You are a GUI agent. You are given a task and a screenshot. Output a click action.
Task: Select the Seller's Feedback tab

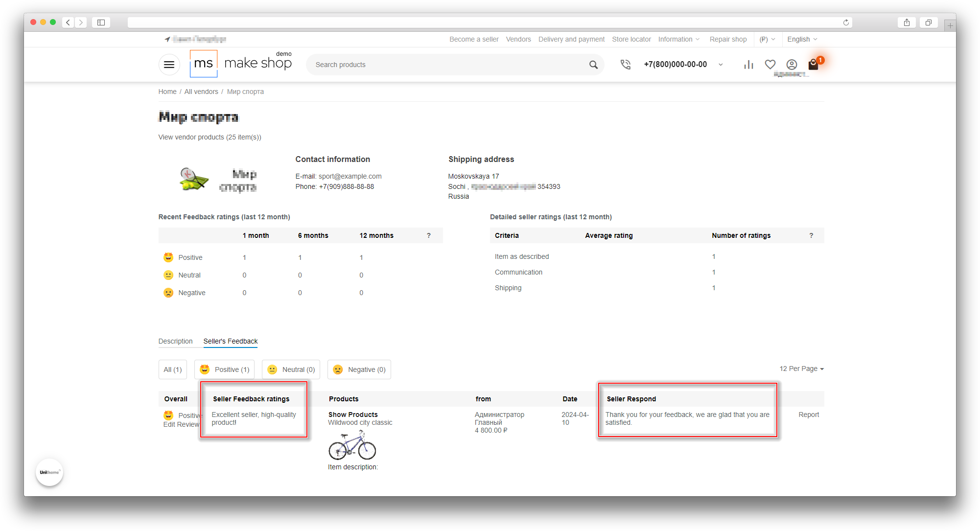pyautogui.click(x=231, y=341)
